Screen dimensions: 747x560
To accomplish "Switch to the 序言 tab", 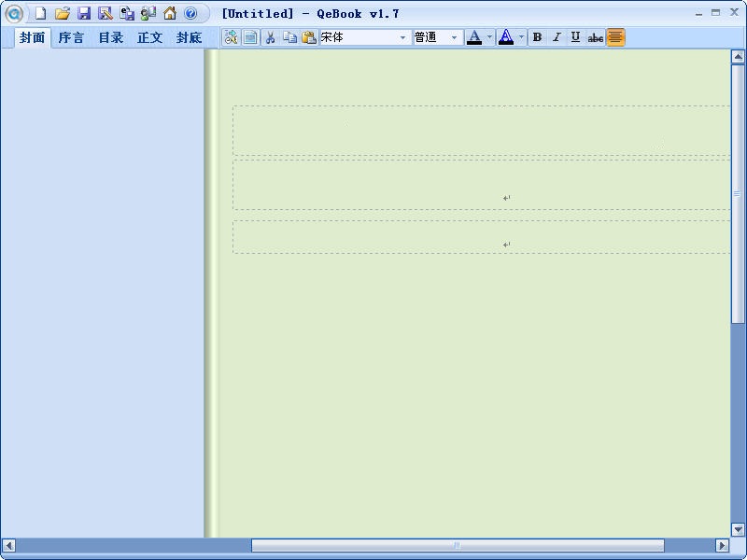I will click(71, 37).
